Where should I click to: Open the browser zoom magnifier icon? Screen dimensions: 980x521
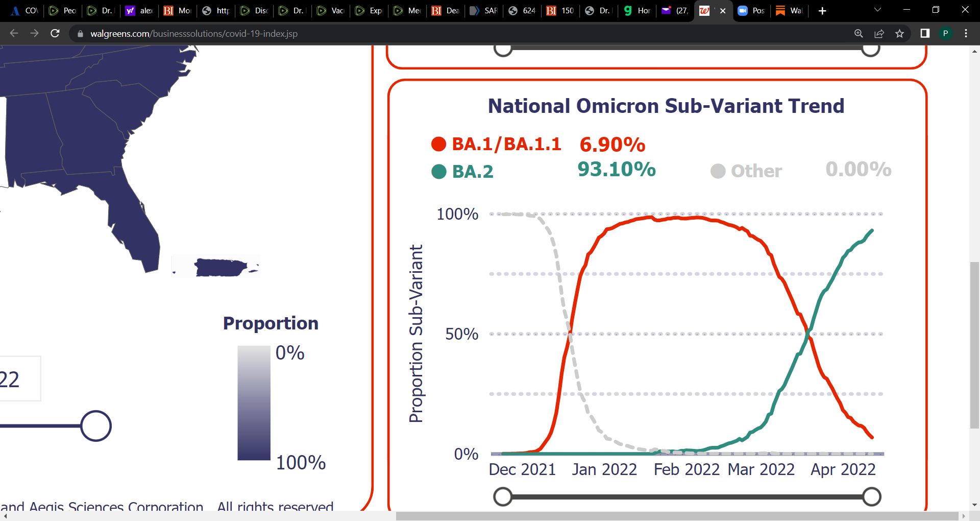pyautogui.click(x=859, y=33)
